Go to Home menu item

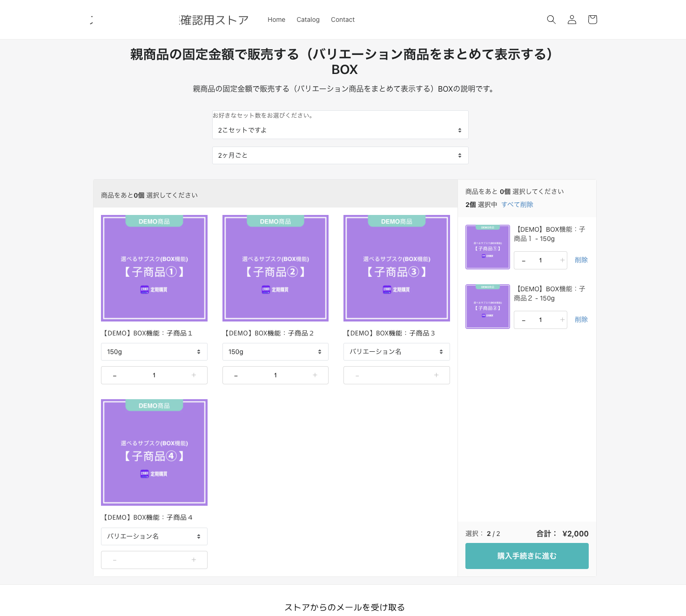(276, 20)
